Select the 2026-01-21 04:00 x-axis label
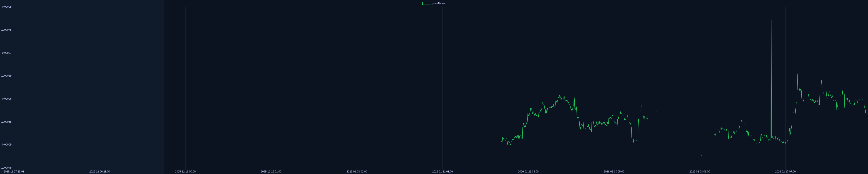 coord(528,172)
